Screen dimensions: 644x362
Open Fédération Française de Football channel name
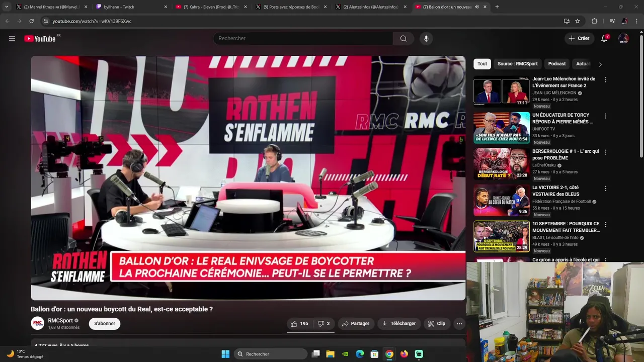coord(561,202)
